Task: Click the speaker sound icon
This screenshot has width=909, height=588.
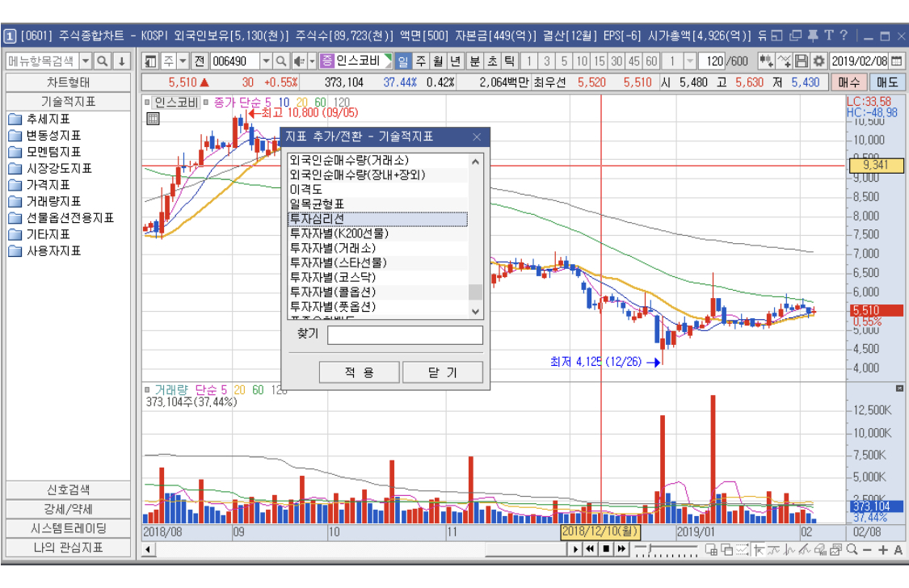Action: (x=298, y=61)
